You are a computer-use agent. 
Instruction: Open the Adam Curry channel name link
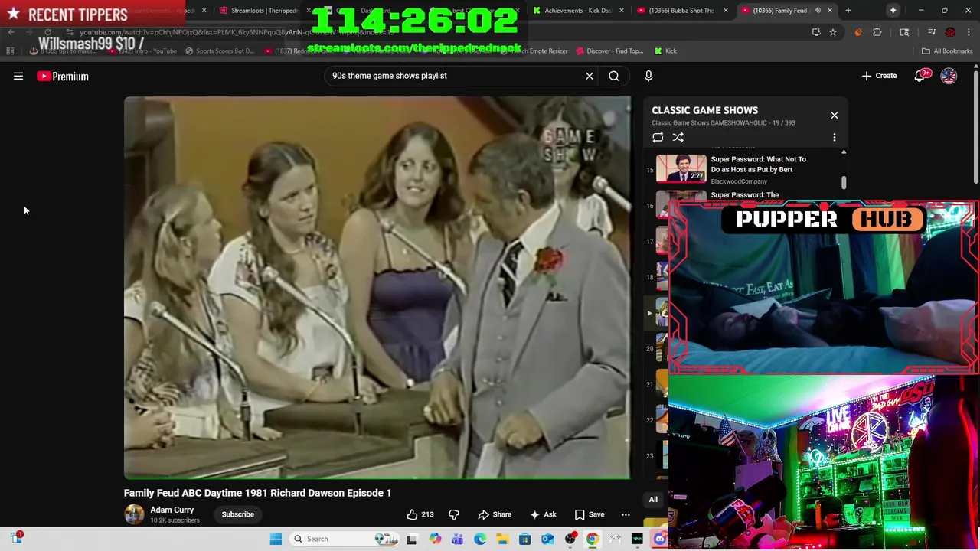[171, 510]
